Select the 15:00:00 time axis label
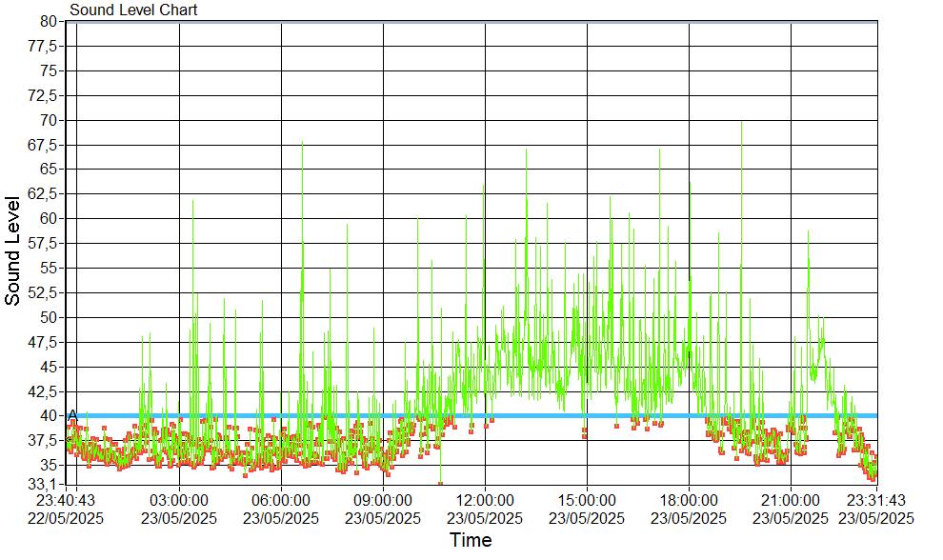Image resolution: width=943 pixels, height=560 pixels. [x=587, y=502]
